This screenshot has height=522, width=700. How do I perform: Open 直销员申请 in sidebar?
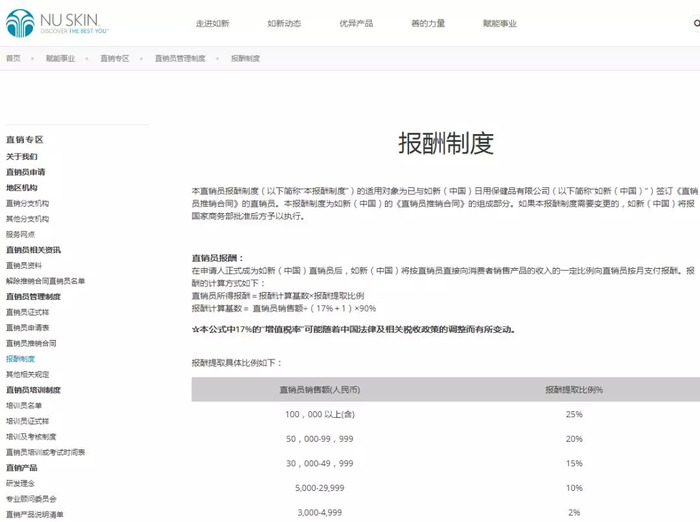pos(25,172)
